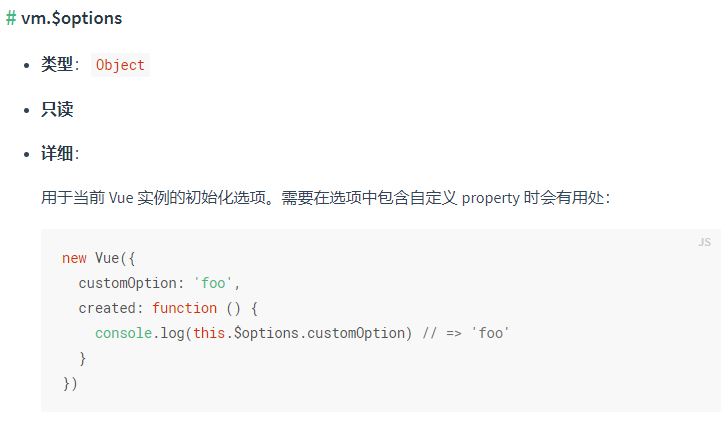Click the customOption key in the code
The height and width of the screenshot is (426, 728).
(128, 283)
